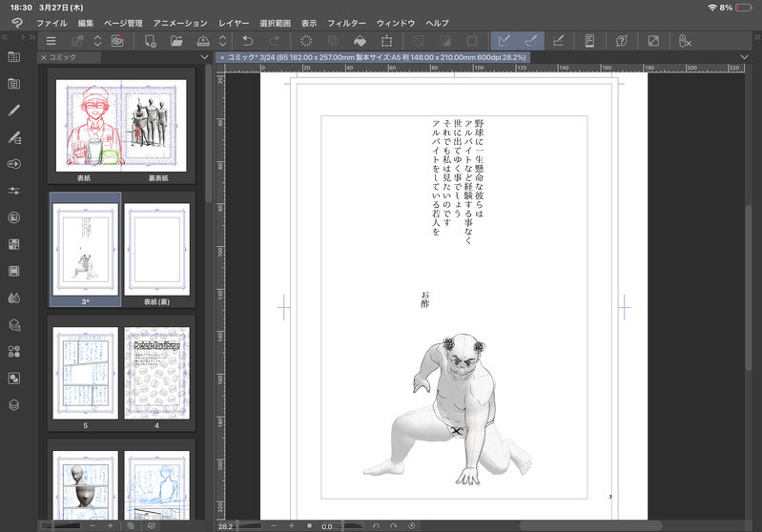Expand the page manager panel menu chevron
The width and height of the screenshot is (762, 532).
205,58
